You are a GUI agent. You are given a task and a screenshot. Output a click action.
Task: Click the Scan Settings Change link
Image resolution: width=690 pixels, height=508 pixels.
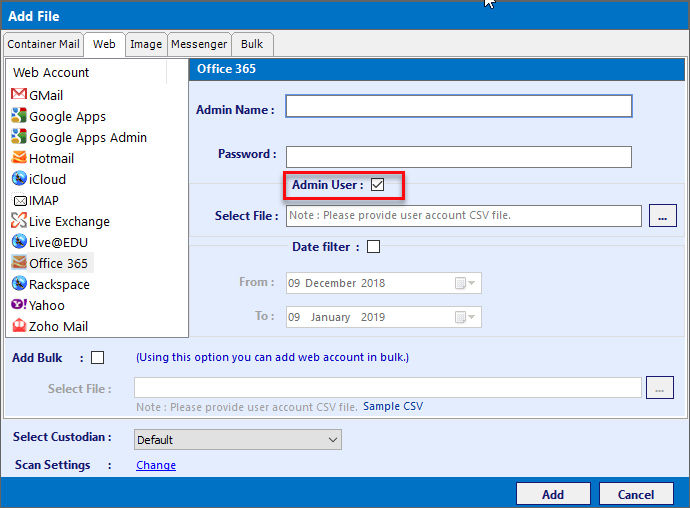click(x=156, y=465)
